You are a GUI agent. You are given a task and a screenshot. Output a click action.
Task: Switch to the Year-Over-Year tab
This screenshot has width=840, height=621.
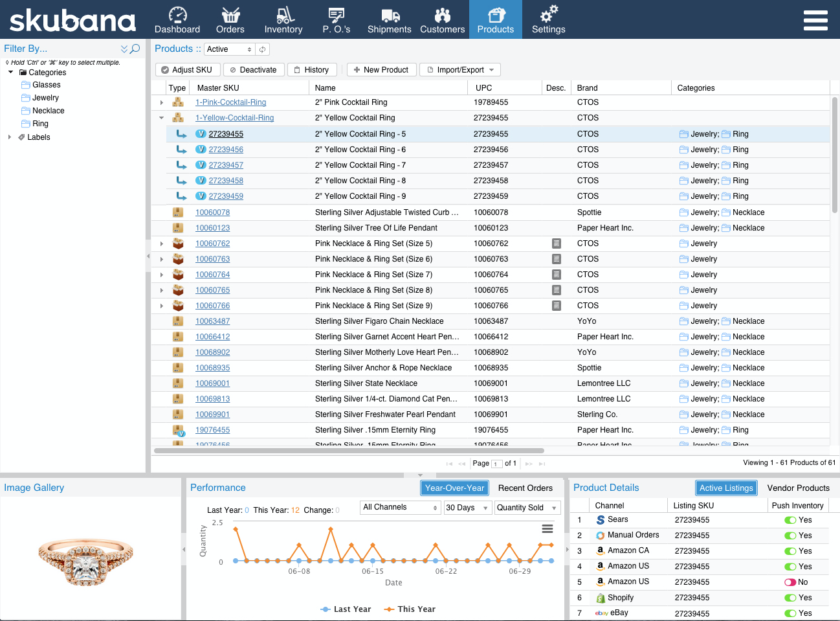[x=454, y=488]
